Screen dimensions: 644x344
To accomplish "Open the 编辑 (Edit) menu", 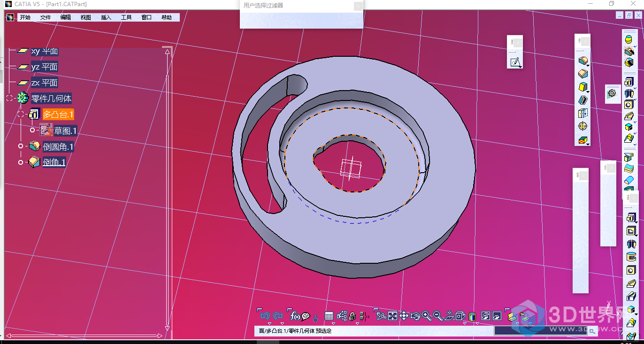I will coord(66,17).
